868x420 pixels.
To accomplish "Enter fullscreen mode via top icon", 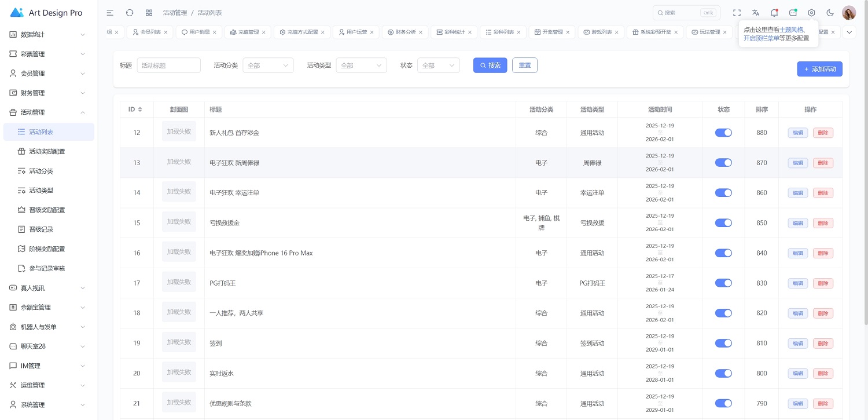I will click(737, 13).
